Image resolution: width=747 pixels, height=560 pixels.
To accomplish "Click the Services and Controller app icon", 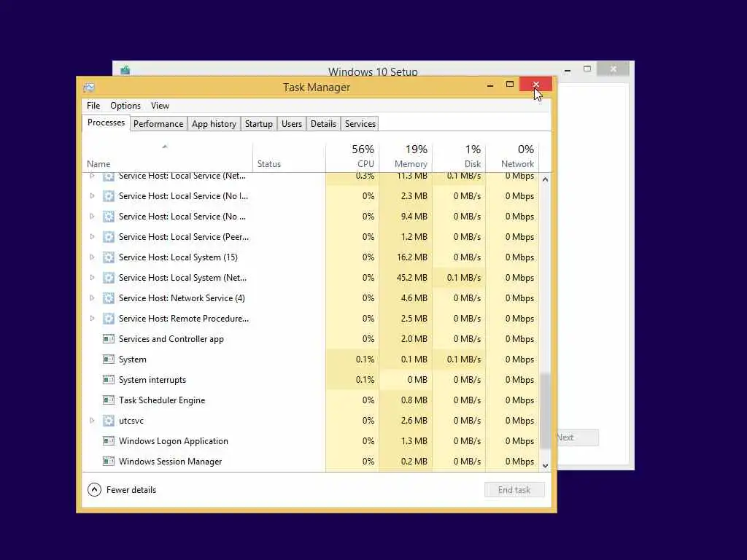I will [x=109, y=339].
